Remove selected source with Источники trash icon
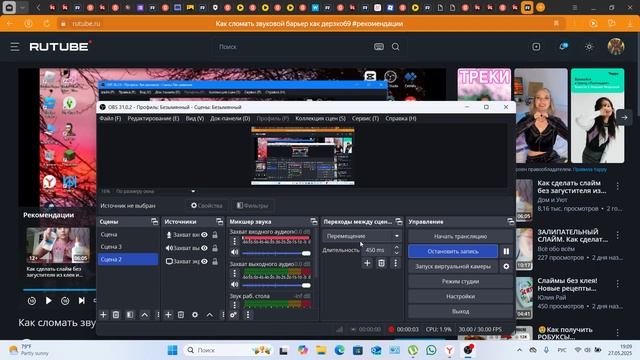This screenshot has height=360, width=640. [181, 315]
